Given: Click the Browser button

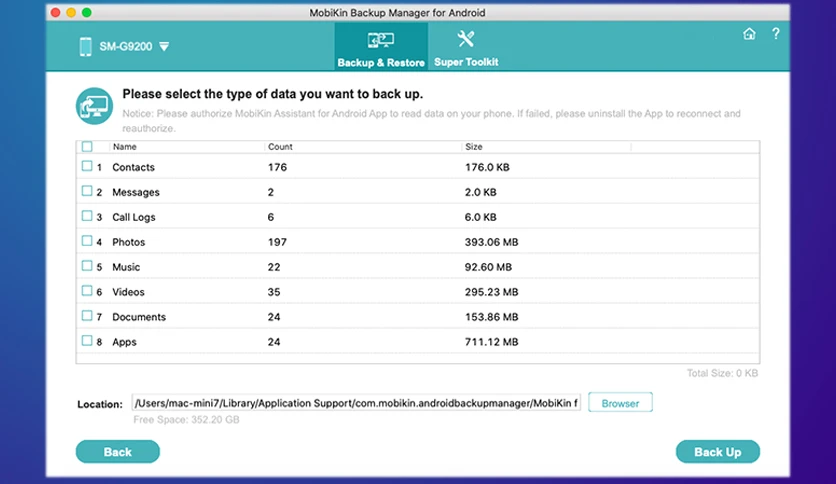Looking at the screenshot, I should point(620,404).
